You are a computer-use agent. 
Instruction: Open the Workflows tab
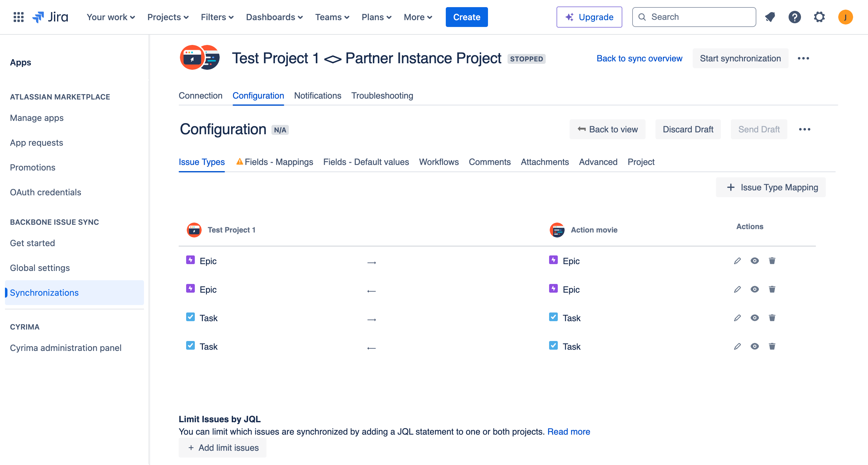[439, 162]
